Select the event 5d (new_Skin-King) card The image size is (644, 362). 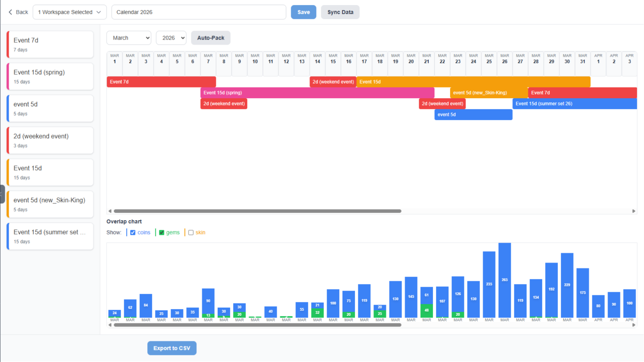(50, 204)
